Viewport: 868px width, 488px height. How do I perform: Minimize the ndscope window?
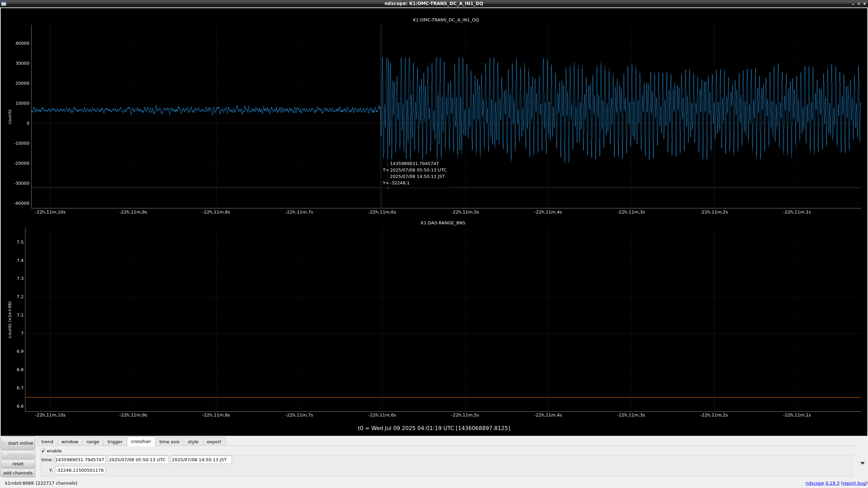pyautogui.click(x=853, y=4)
